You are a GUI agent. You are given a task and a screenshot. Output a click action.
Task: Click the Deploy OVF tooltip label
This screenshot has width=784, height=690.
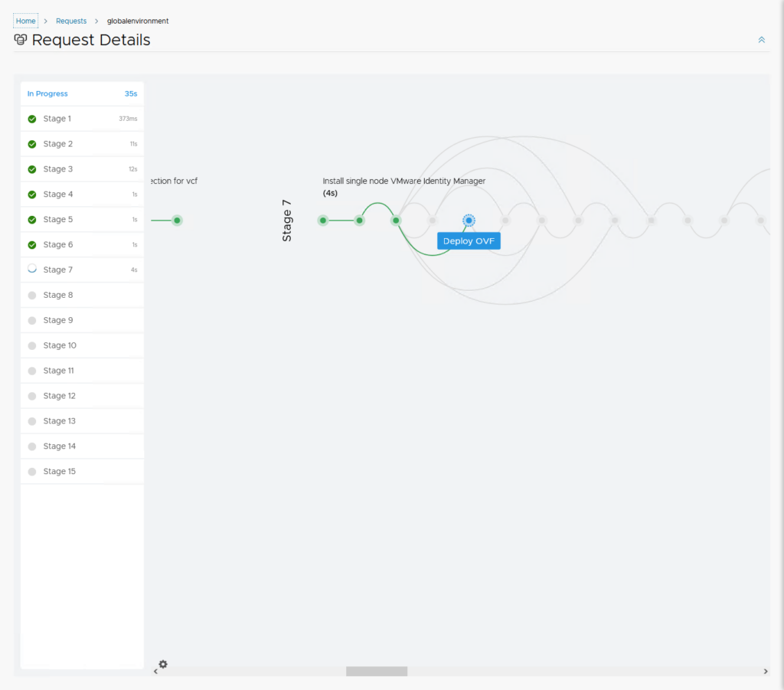coord(469,240)
